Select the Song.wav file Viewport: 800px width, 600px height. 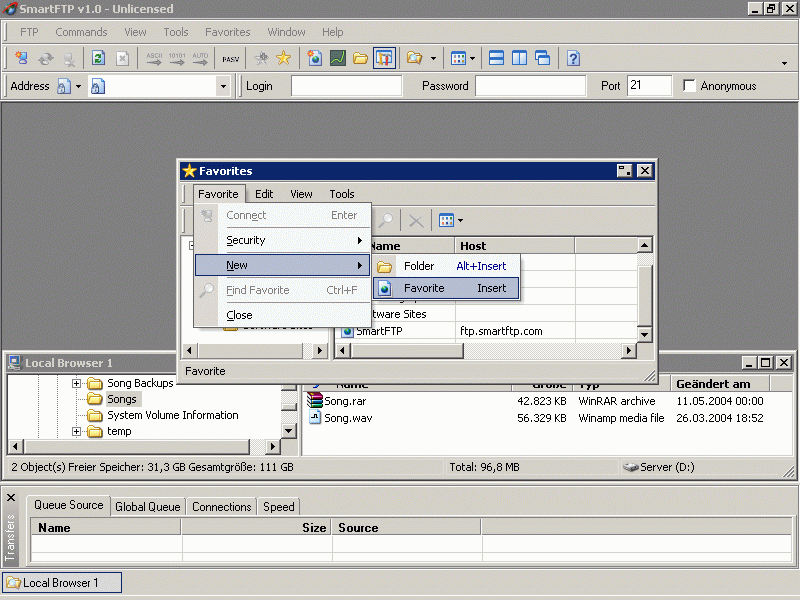(348, 418)
